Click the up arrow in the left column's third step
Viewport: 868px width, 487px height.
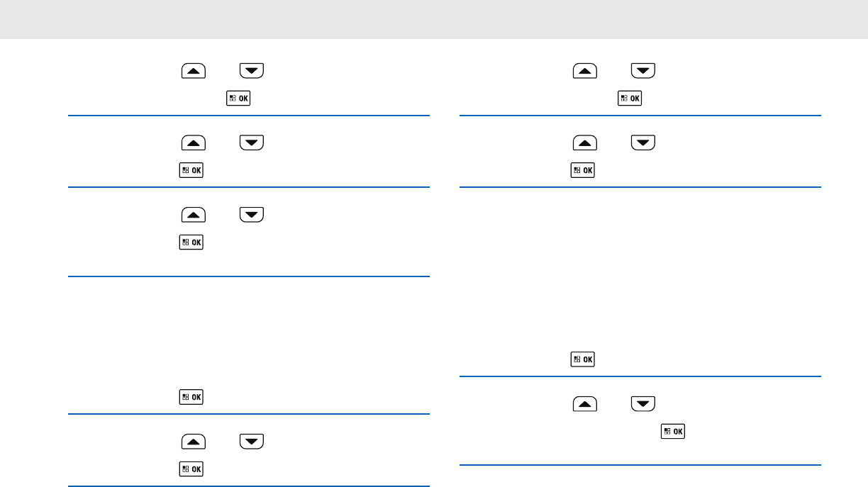194,213
